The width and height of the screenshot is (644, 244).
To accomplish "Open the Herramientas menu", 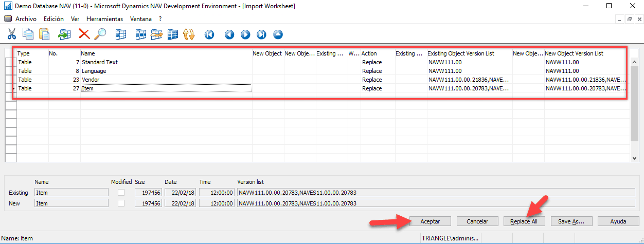I will coord(104,18).
